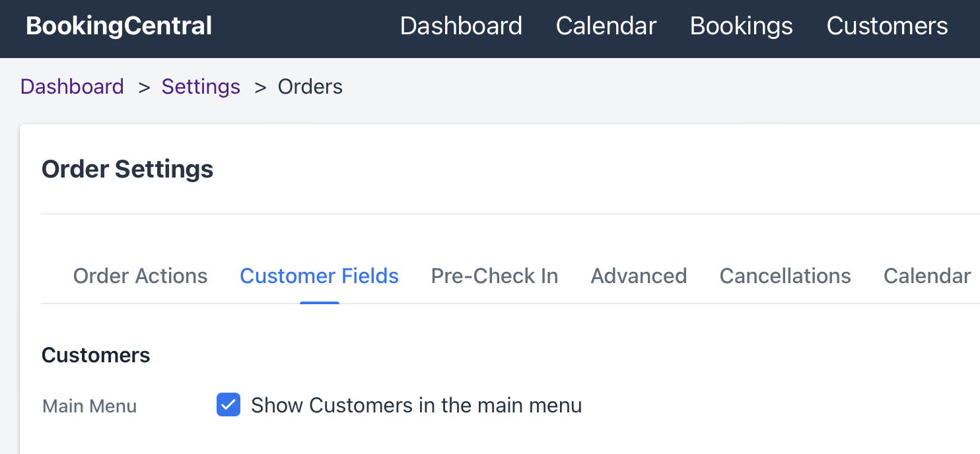Click the Customers section heading

tap(96, 355)
